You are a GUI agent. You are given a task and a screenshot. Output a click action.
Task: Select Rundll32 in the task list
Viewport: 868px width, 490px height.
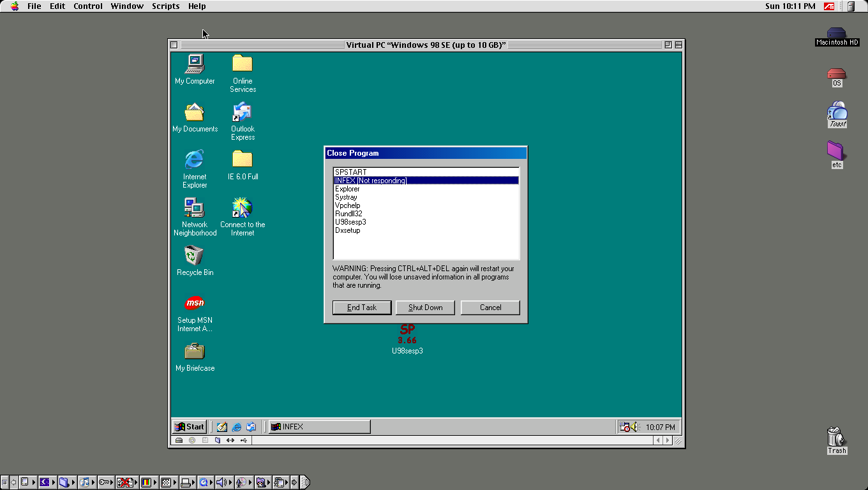pyautogui.click(x=426, y=214)
